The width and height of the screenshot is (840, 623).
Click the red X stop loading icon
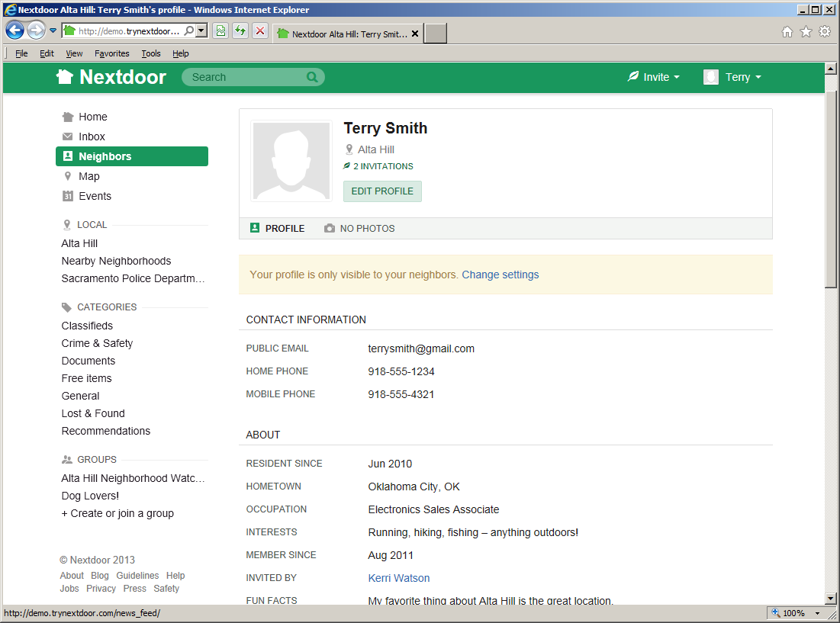pos(260,31)
